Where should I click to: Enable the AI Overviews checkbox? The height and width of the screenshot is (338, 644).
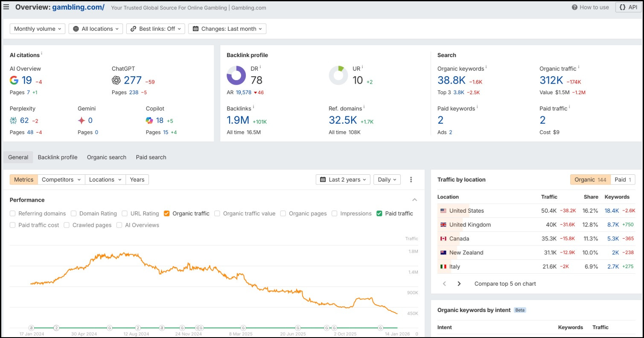point(119,225)
